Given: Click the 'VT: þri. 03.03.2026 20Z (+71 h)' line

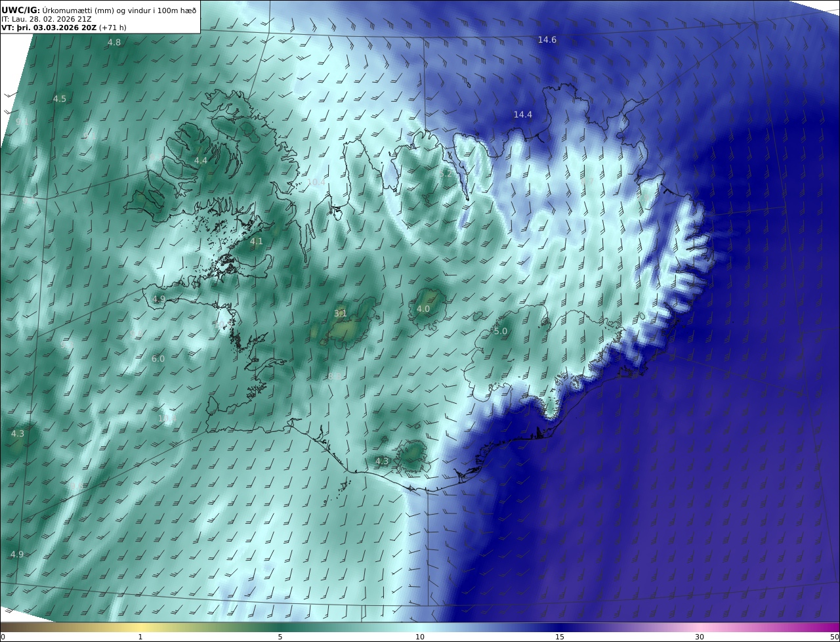Looking at the screenshot, I should [64, 28].
